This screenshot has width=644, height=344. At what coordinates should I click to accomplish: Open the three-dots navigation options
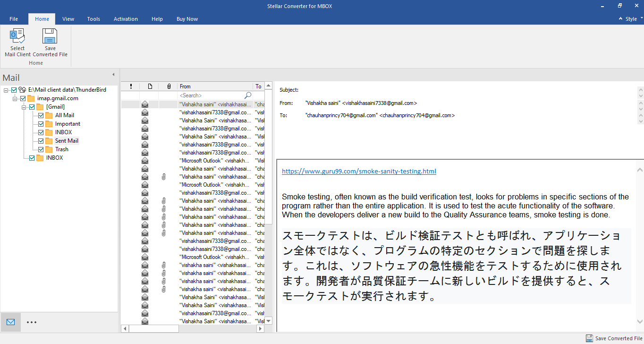tap(32, 322)
